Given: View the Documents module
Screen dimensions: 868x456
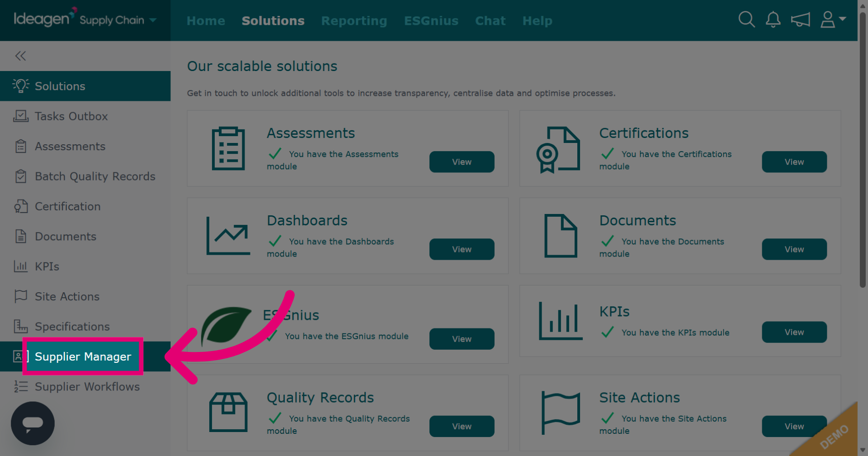Looking at the screenshot, I should point(794,249).
